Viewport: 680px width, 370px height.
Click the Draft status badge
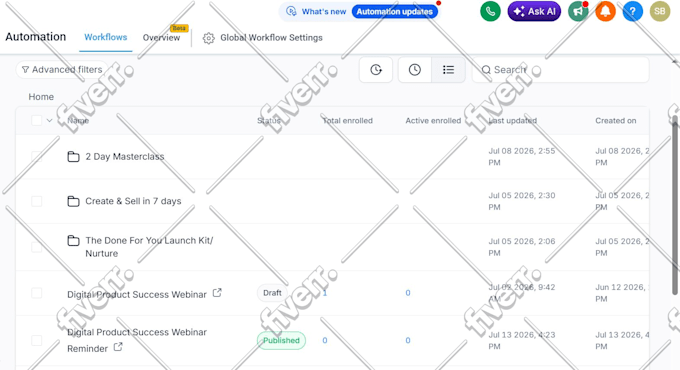click(272, 293)
